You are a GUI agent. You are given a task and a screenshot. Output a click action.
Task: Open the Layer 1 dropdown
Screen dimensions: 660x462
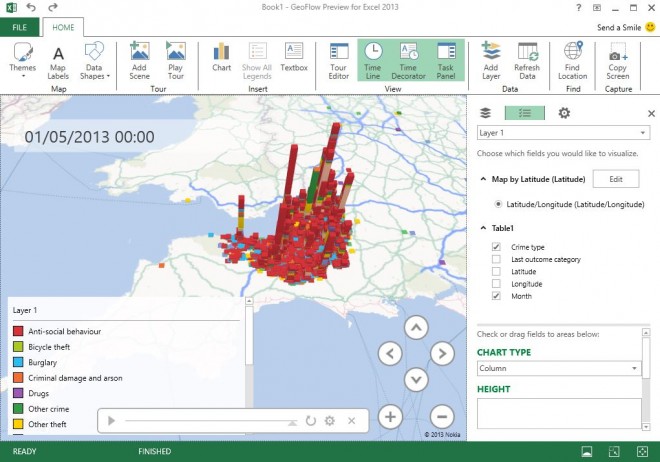[x=563, y=133]
